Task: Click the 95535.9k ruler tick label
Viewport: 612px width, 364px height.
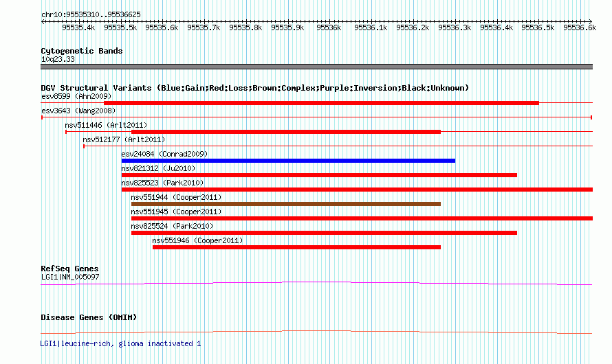Action: coord(287,27)
